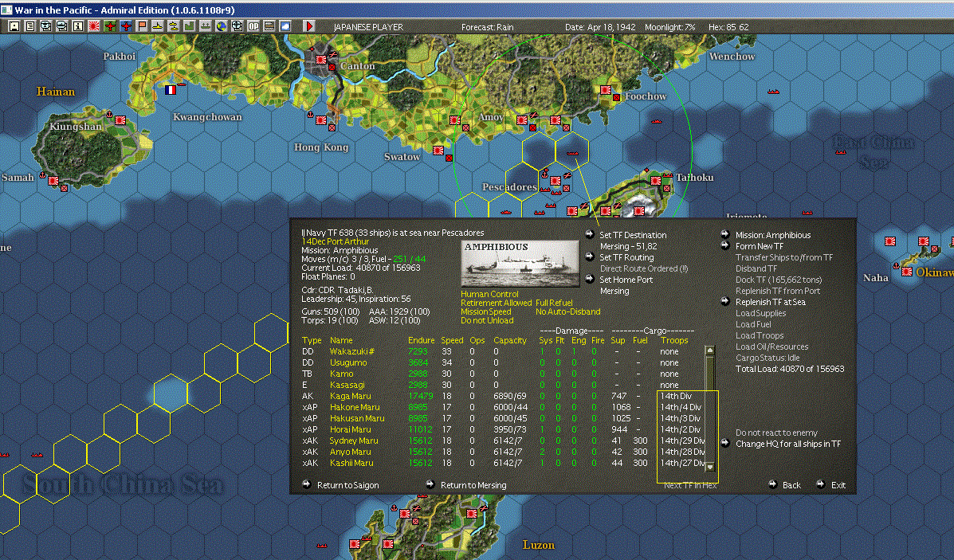Click Form New TF option
954x560 pixels.
[x=760, y=245]
